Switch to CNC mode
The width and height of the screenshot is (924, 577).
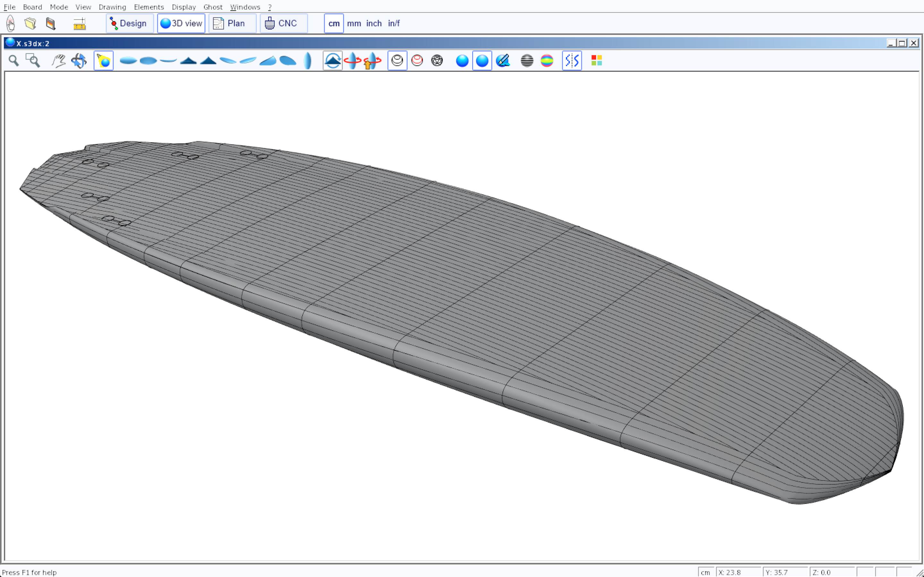click(x=283, y=23)
